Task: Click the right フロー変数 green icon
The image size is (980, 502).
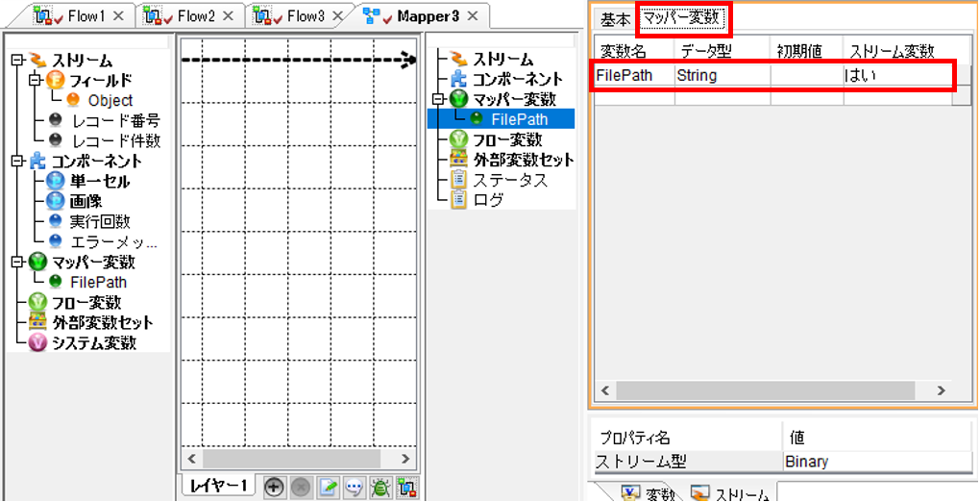Action: pos(459,138)
